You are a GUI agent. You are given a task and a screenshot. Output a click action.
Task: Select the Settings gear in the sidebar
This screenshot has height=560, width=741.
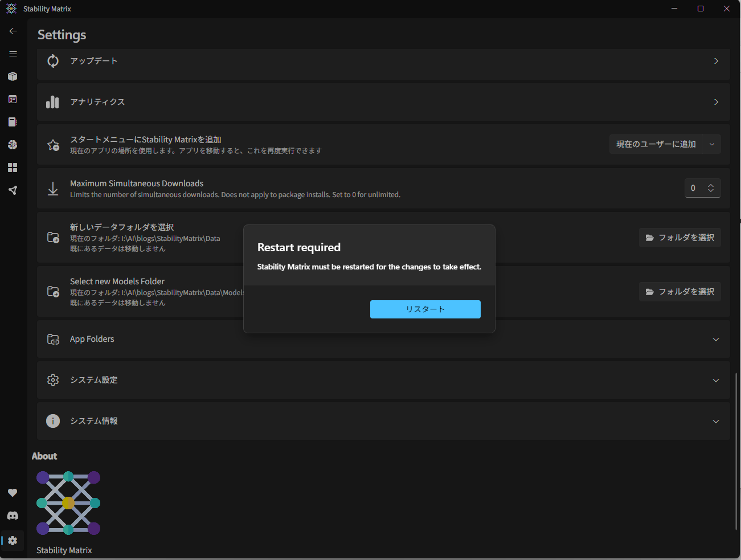[x=13, y=541]
